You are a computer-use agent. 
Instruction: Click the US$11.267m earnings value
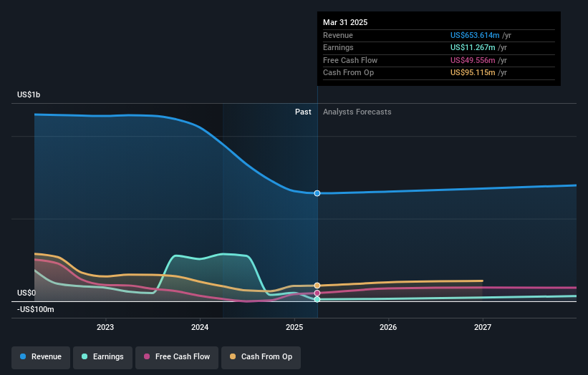tap(473, 47)
